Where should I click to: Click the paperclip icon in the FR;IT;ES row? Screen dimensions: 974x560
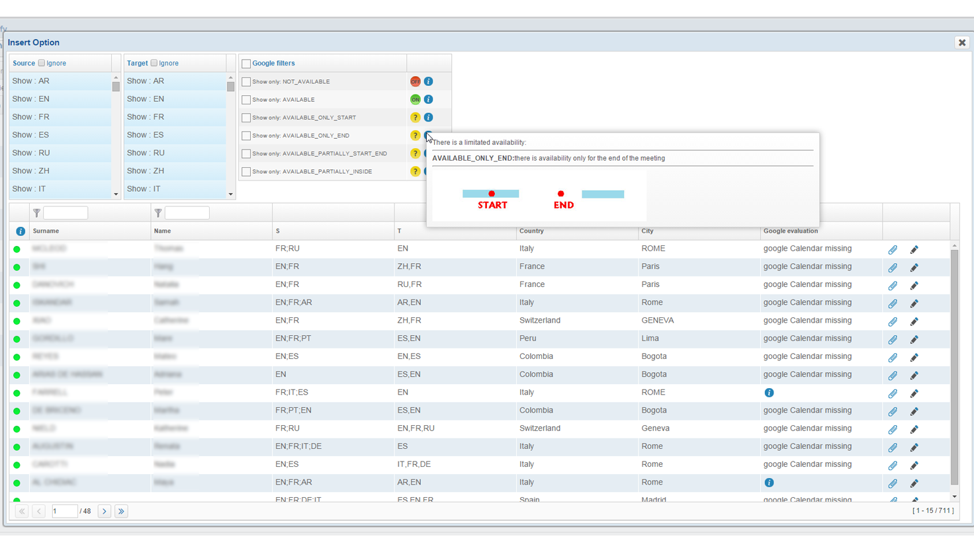point(893,393)
